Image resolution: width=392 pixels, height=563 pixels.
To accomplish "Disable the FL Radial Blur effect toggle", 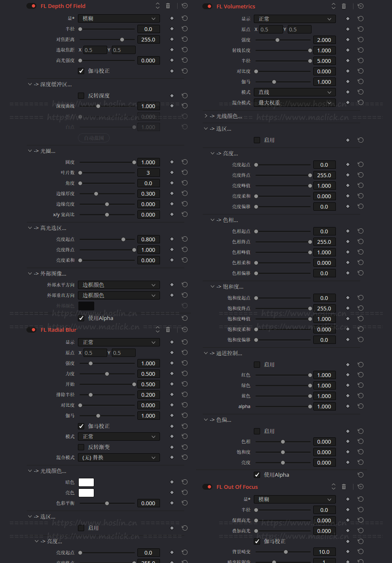I will [x=31, y=330].
